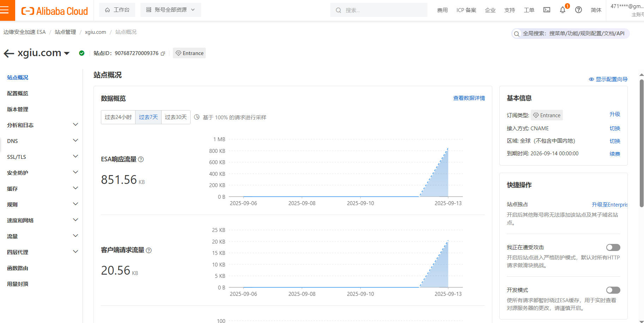Viewport: 644px width, 323px height.
Task: Expand the SSL/TLS sidebar section
Action: click(42, 157)
